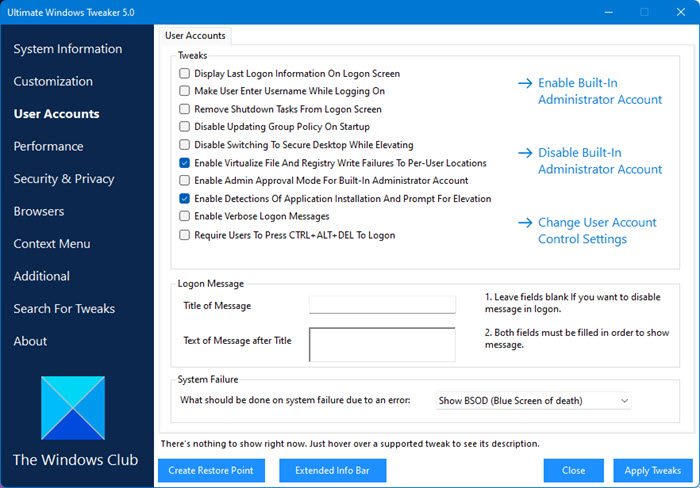Focus the Text of Message after Title box
The image size is (700, 488).
(382, 343)
